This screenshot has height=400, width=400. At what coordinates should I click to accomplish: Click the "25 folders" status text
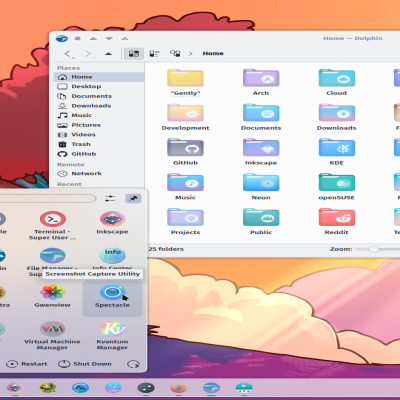pos(166,249)
